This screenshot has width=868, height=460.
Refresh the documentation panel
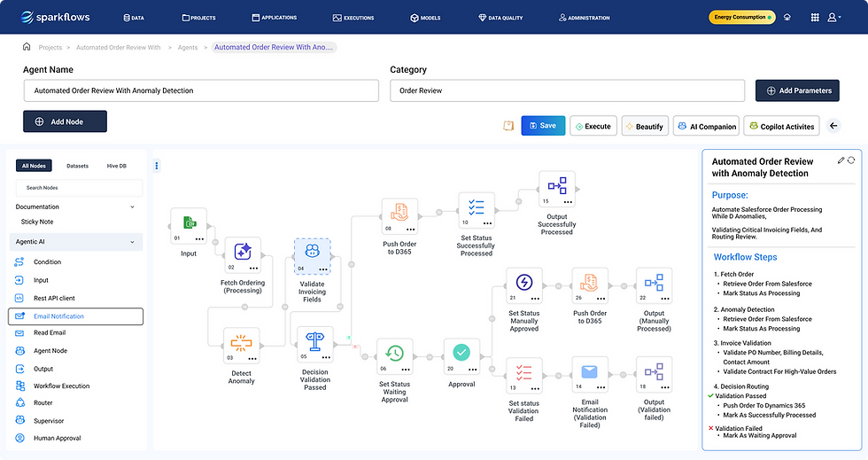(851, 160)
